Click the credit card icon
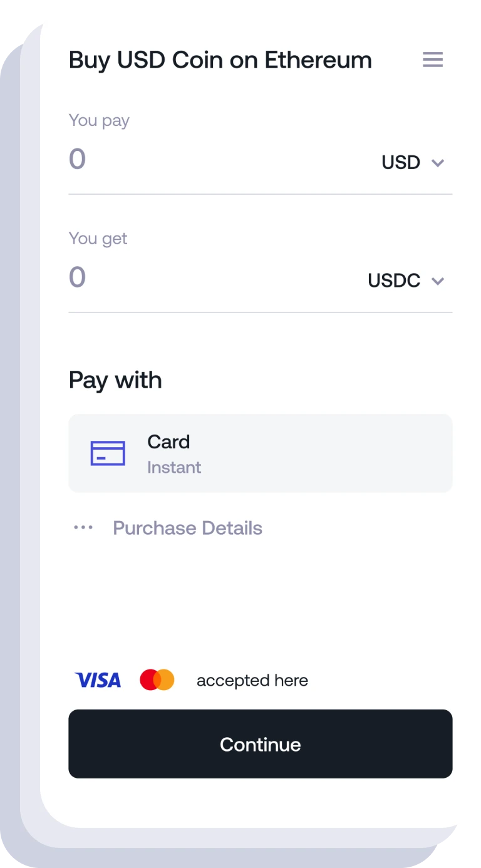This screenshot has height=868, width=481. tap(108, 453)
